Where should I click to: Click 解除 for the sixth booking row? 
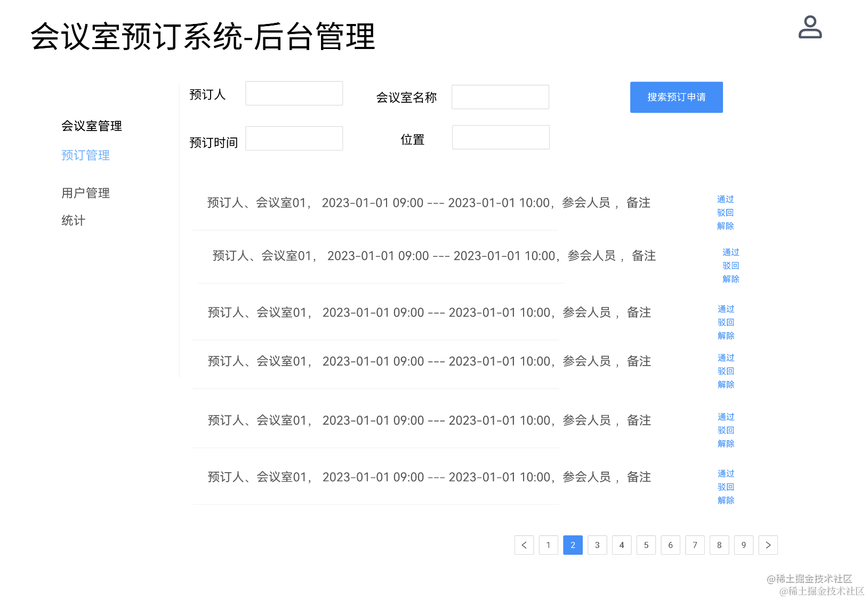726,500
